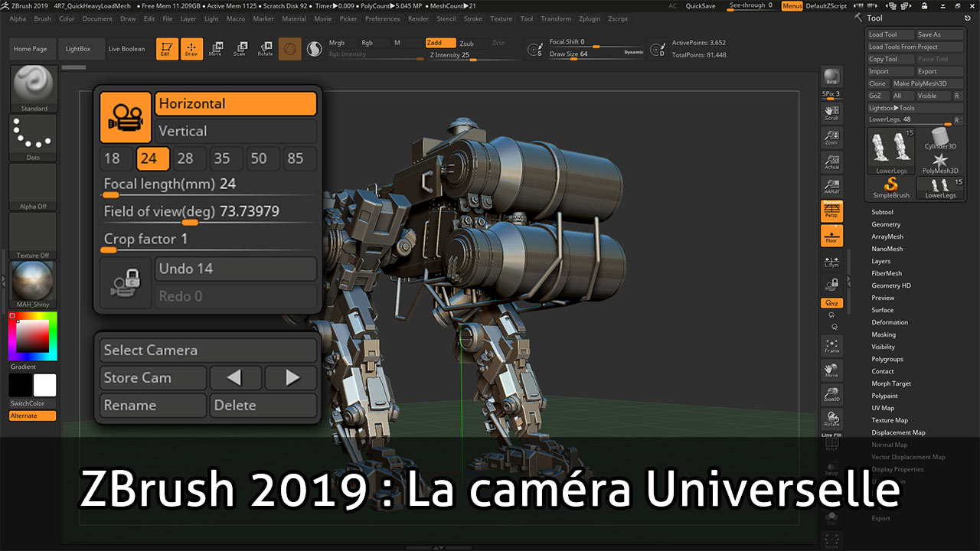This screenshot has height=551, width=980.
Task: Expand the Layers sub-palette
Action: pyautogui.click(x=881, y=261)
